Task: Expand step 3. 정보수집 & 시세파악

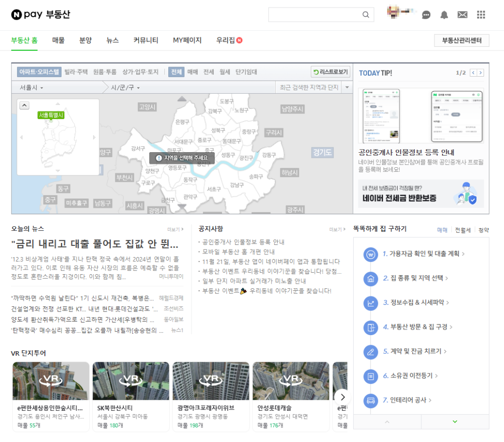Action: click(416, 302)
